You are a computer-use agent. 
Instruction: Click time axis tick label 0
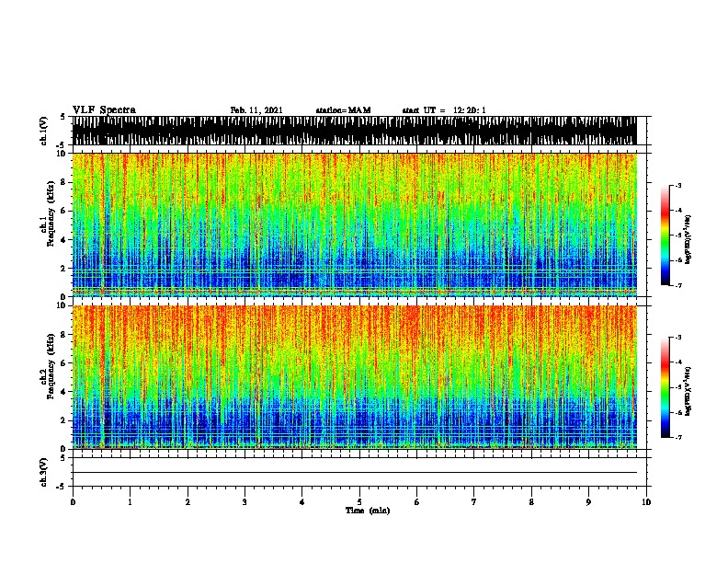(x=73, y=502)
